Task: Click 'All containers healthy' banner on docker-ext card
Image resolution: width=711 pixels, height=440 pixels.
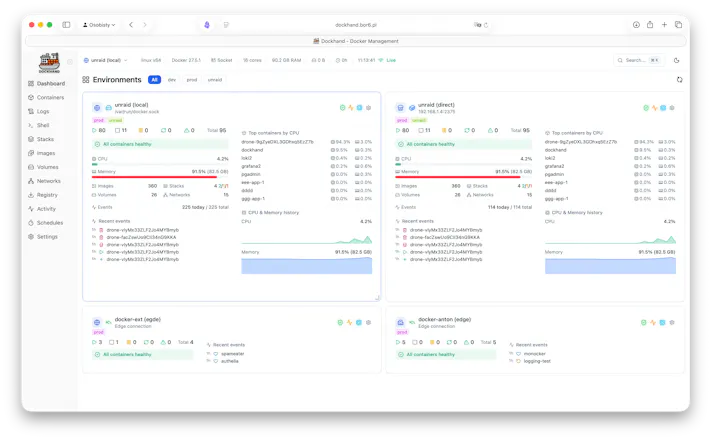Action: (x=142, y=354)
